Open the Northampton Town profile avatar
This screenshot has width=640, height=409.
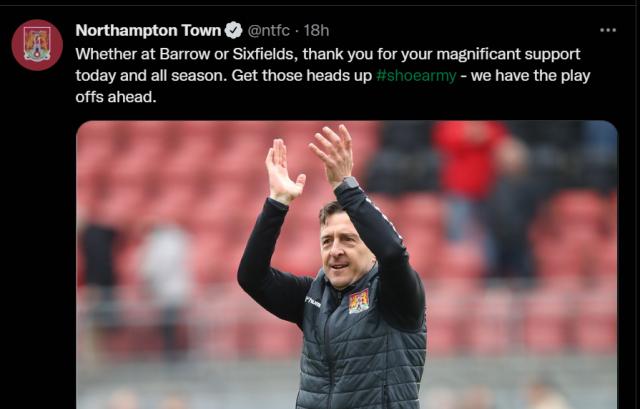pos(37,45)
